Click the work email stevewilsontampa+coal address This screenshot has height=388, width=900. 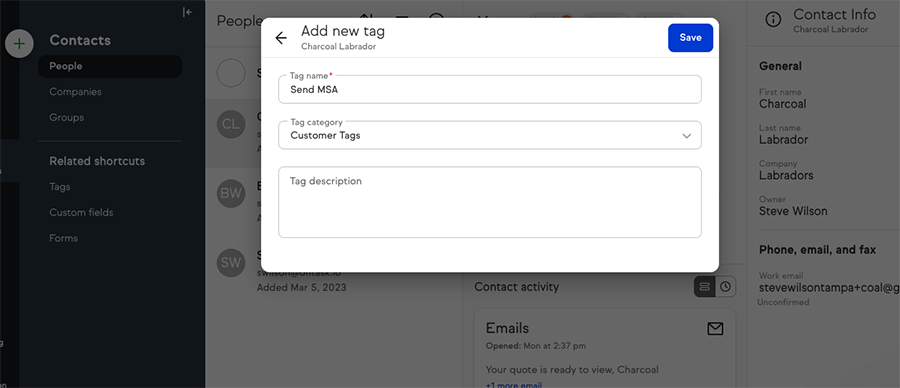[829, 288]
